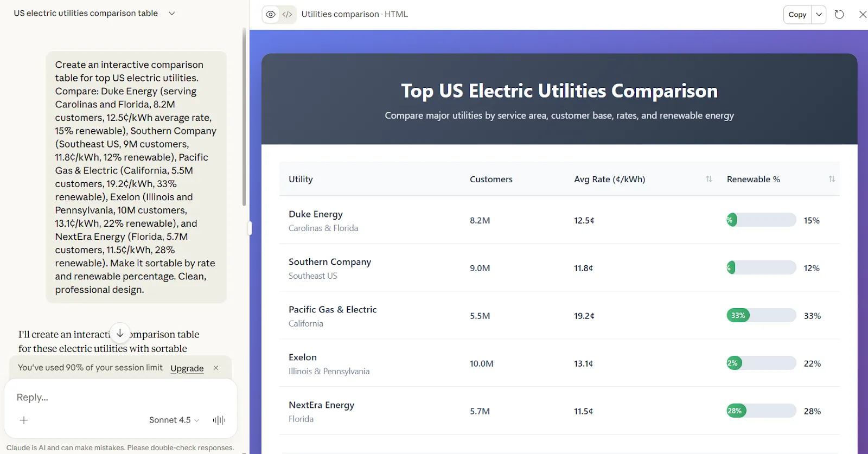The image size is (868, 454).
Task: Close the artifact panel
Action: [863, 15]
